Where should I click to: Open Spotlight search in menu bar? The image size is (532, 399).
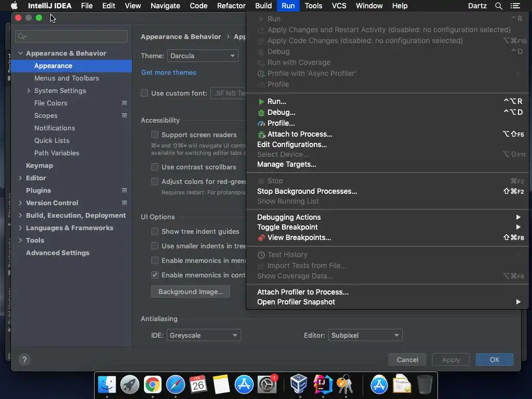[498, 6]
